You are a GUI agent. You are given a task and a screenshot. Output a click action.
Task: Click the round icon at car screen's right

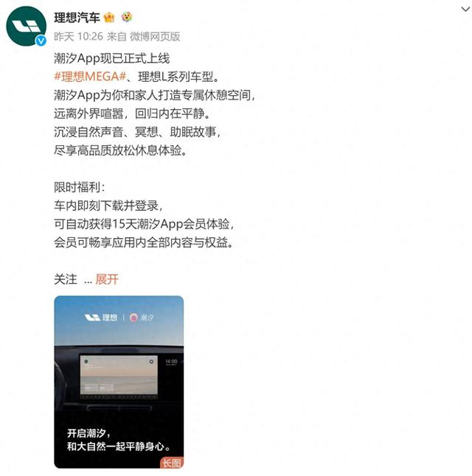[x=151, y=362]
